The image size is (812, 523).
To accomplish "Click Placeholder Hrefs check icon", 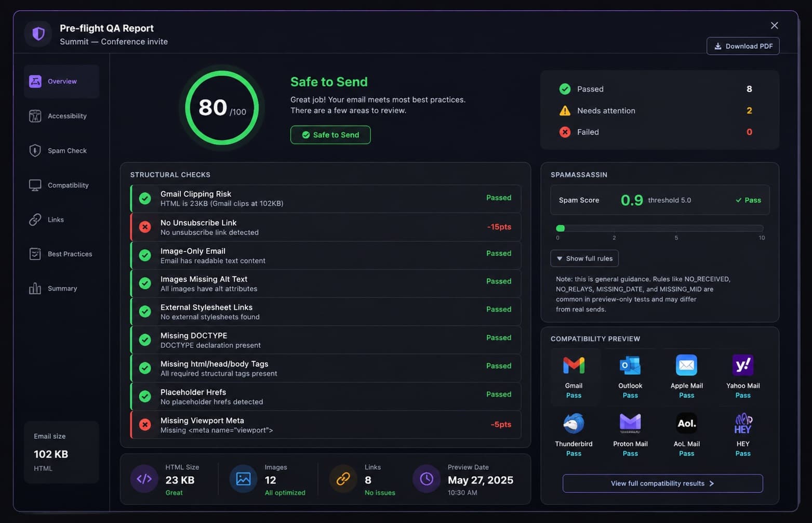I will (x=145, y=396).
